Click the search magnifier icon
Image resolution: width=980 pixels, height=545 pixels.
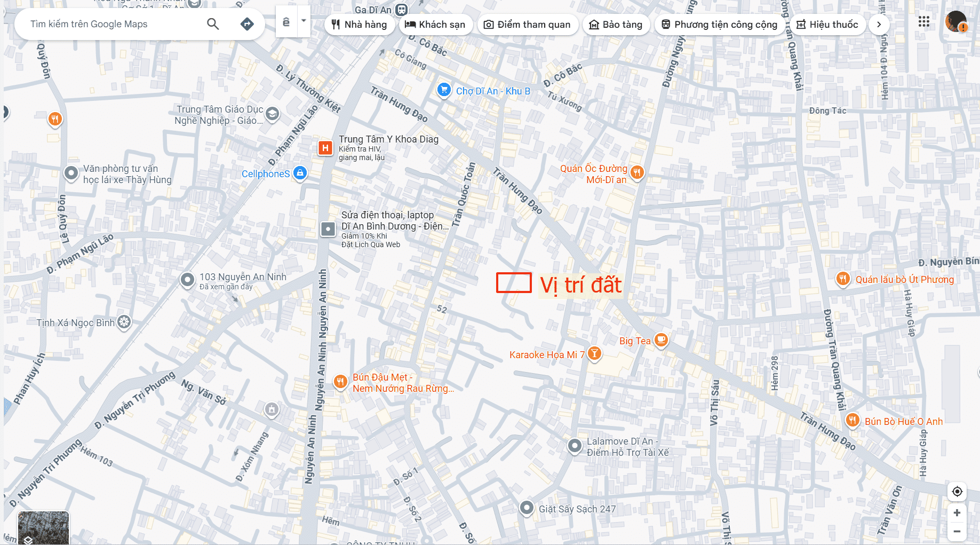[x=213, y=24]
